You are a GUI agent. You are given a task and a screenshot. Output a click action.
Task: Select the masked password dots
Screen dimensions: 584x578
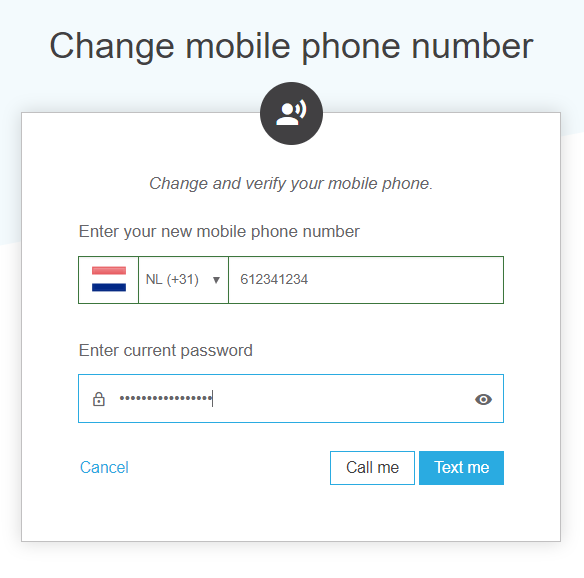pyautogui.click(x=166, y=398)
